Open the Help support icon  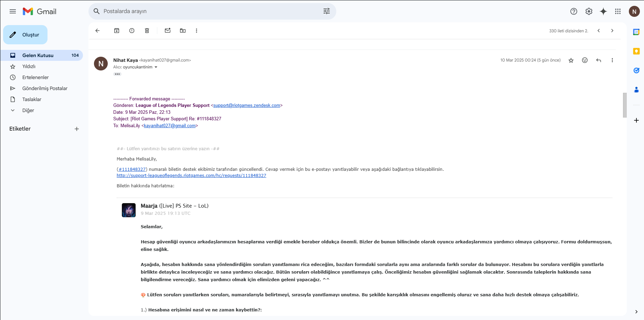574,11
